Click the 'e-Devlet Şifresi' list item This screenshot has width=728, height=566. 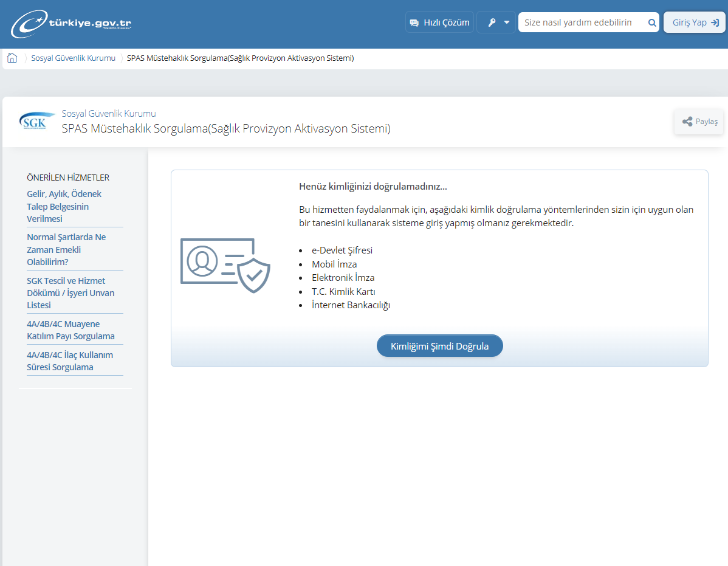click(x=342, y=250)
